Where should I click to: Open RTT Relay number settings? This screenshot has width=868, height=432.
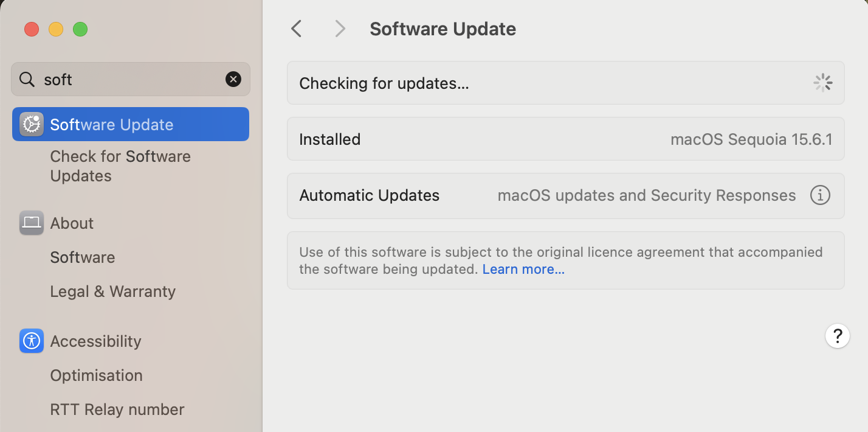pos(117,409)
